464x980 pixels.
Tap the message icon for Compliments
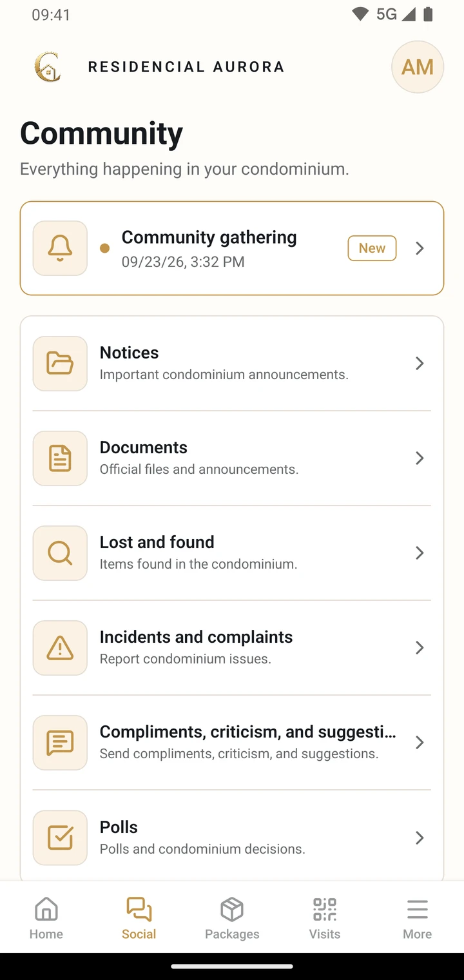tap(60, 743)
